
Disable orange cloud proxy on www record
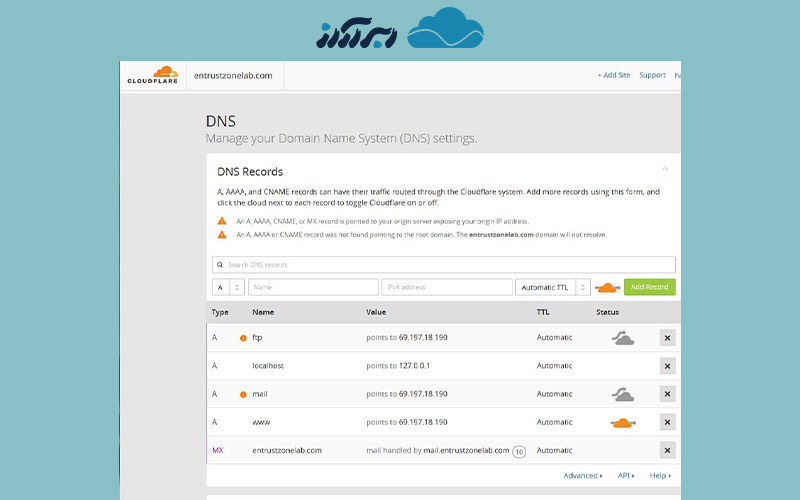point(622,422)
